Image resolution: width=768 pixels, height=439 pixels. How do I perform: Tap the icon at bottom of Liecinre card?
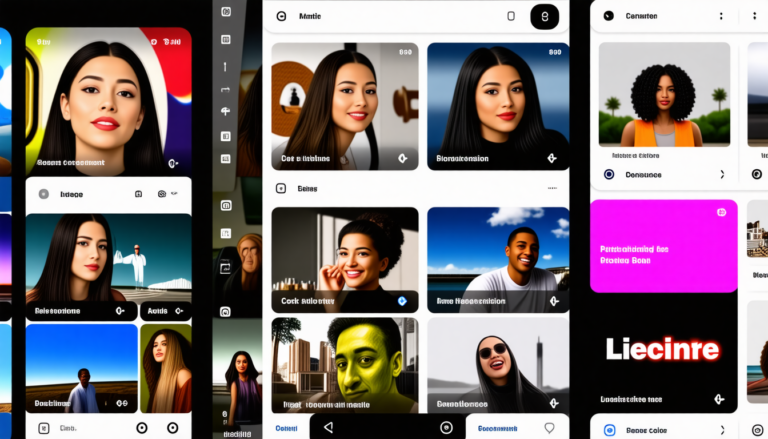pyautogui.click(x=719, y=399)
